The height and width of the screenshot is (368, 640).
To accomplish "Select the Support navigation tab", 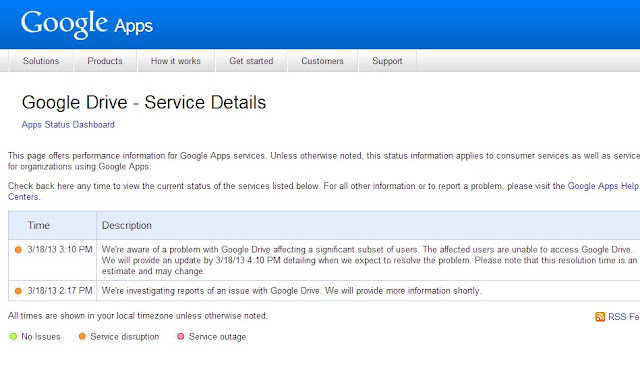I will [x=387, y=61].
